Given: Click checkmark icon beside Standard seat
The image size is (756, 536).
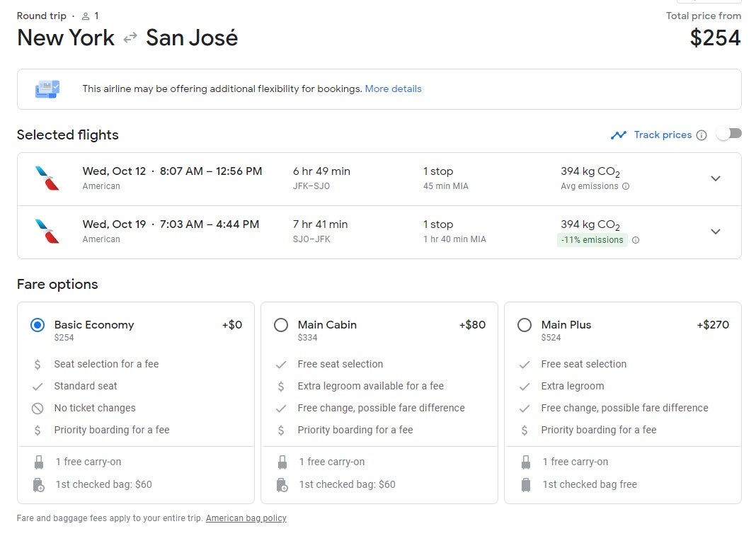Looking at the screenshot, I should 38,387.
